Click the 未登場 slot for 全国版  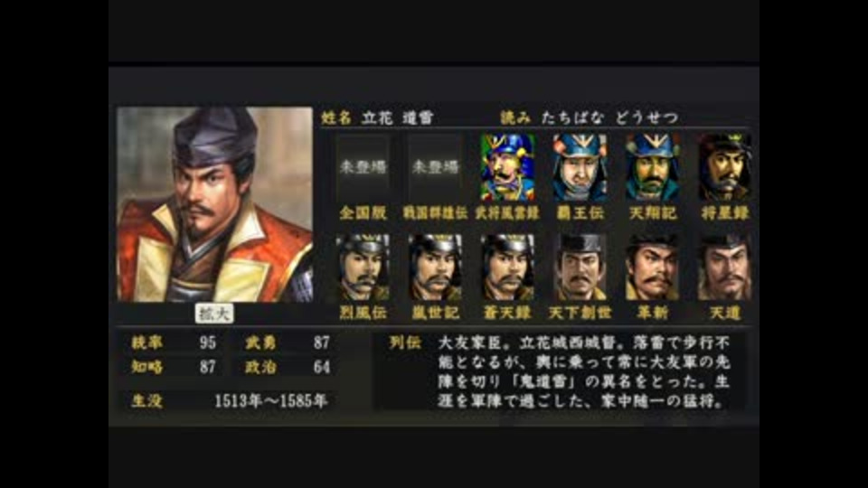click(363, 167)
